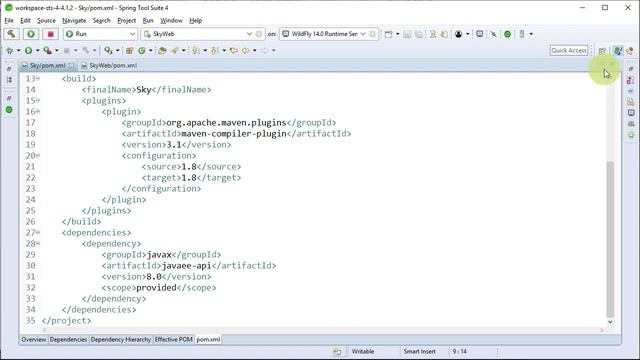The image size is (640, 360).
Task: Expand the Run As dropdown arrow
Action: [x=37, y=51]
